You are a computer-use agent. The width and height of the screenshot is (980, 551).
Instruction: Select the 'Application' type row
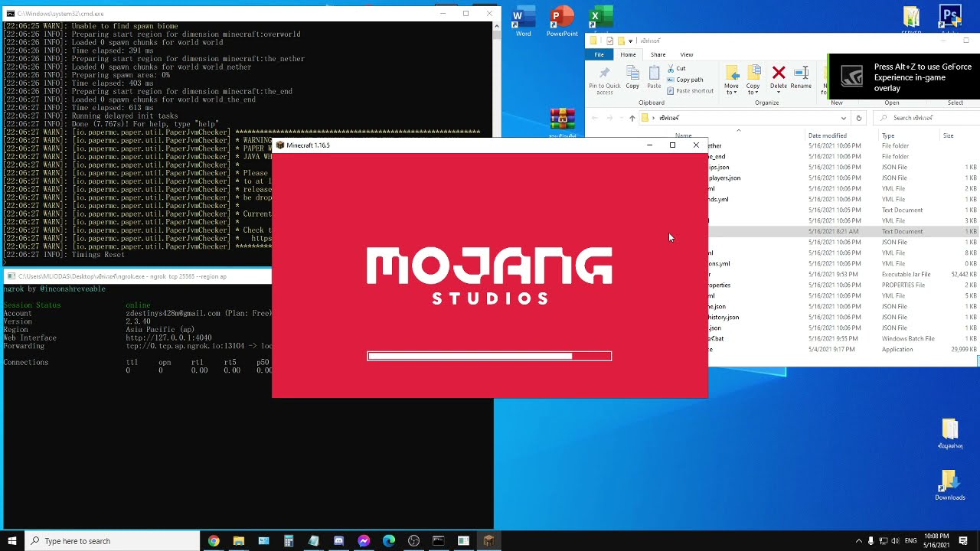pos(842,349)
